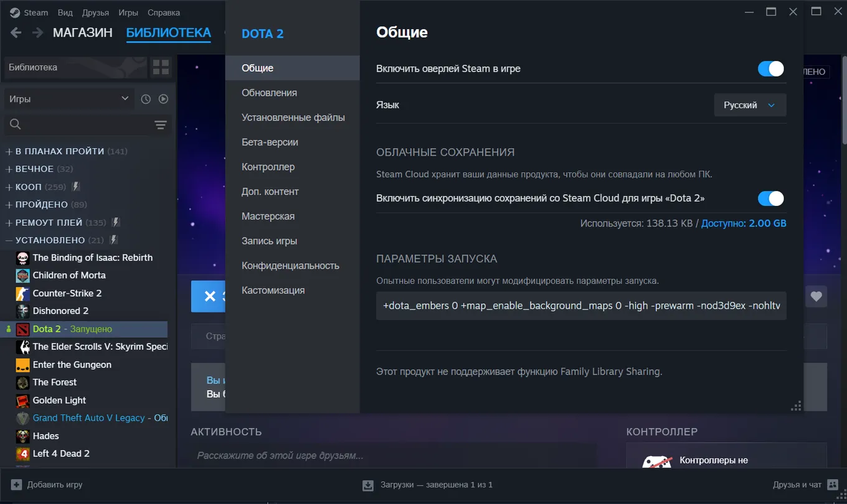Open the Вид menu
847x504 pixels.
[x=65, y=12]
